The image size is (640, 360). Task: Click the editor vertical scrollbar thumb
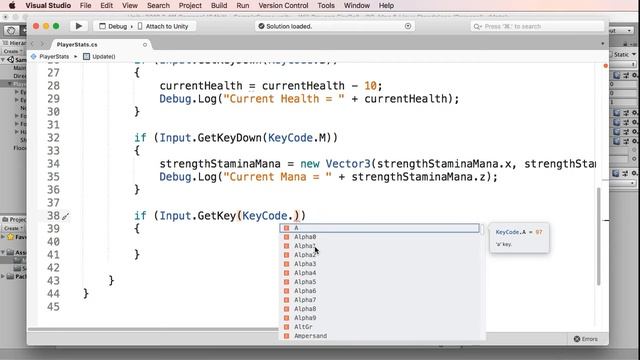tap(599, 236)
